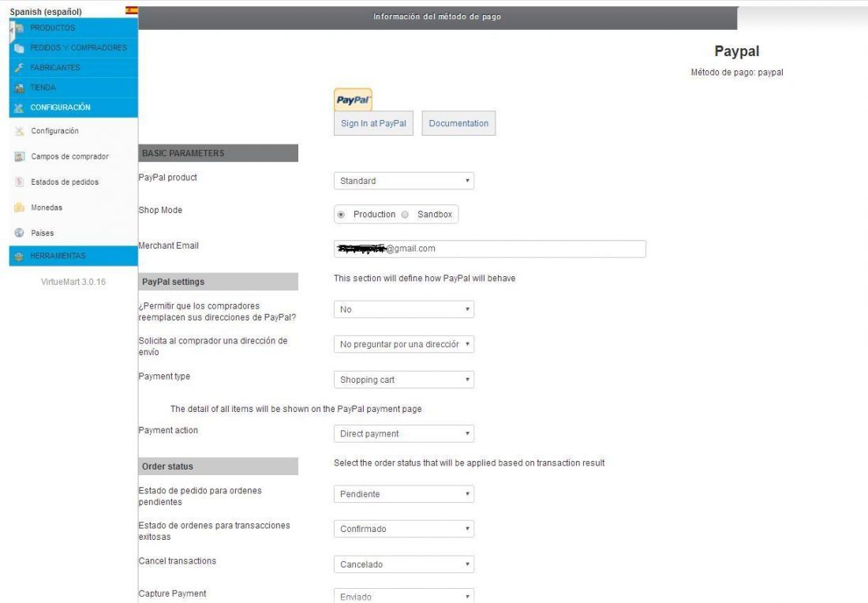The image size is (868, 603).
Task: Click the Herramientas menu icon
Action: pos(20,257)
